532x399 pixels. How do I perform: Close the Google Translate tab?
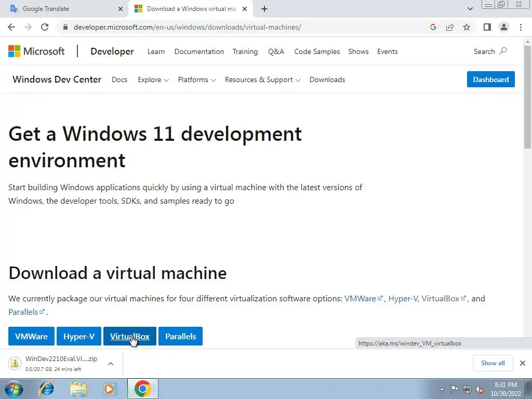pos(121,9)
